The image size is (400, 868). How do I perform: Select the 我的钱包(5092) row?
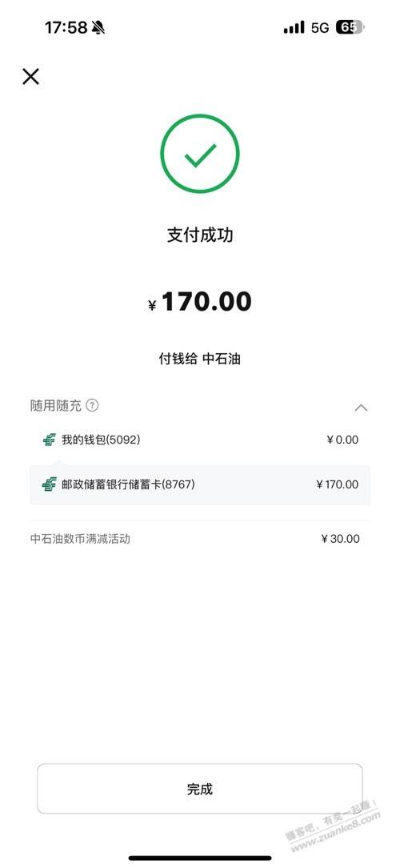(200, 440)
